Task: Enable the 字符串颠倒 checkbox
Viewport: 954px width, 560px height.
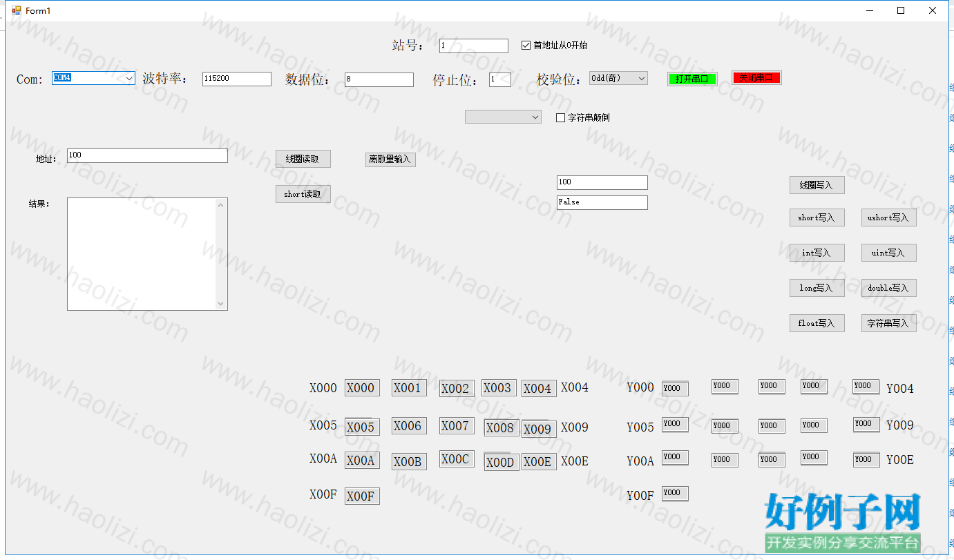Action: [x=583, y=117]
